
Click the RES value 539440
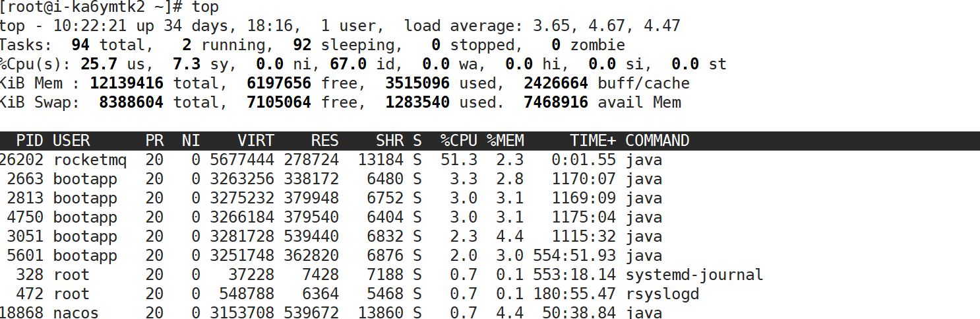click(x=311, y=236)
